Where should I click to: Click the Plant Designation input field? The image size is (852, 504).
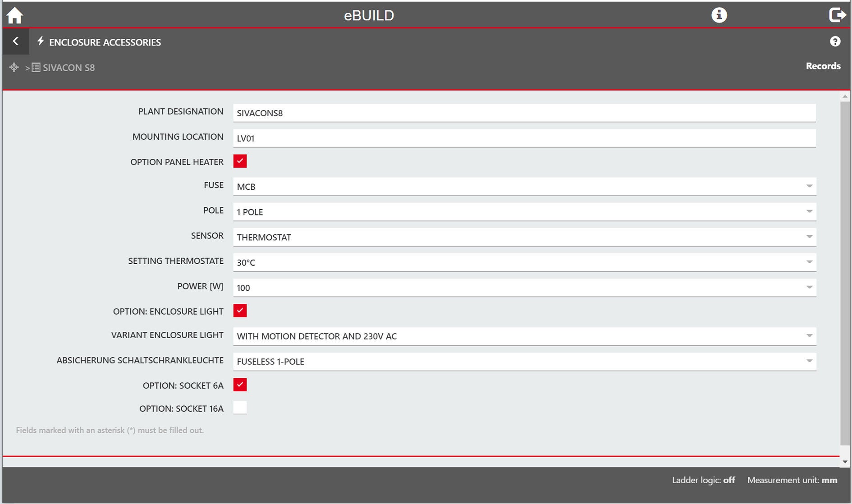tap(524, 113)
